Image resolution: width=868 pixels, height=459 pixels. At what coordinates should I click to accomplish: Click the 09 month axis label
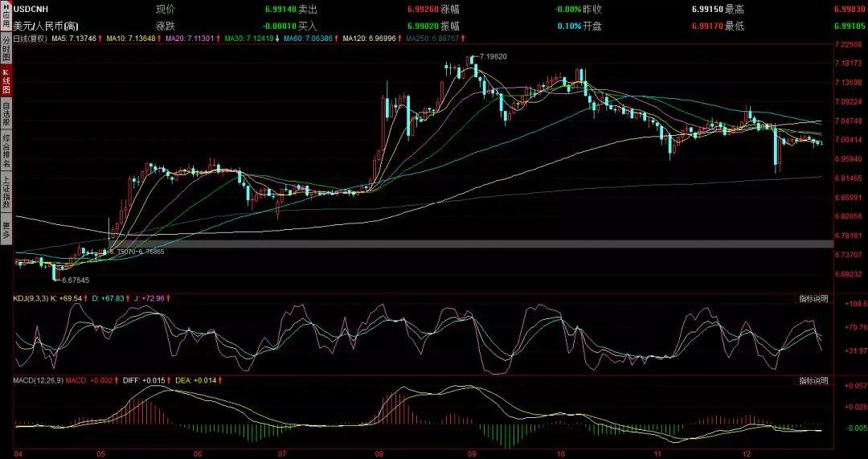coord(470,453)
